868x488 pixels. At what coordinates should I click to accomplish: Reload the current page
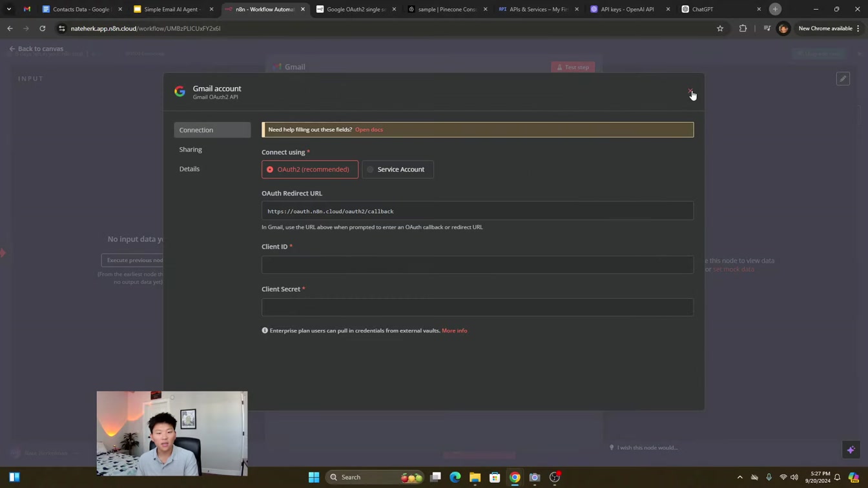pos(43,28)
